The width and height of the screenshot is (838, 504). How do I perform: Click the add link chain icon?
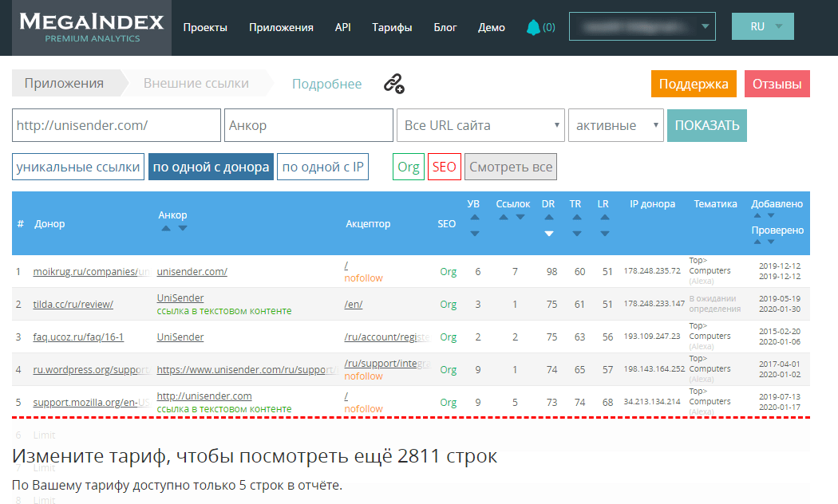(x=394, y=84)
